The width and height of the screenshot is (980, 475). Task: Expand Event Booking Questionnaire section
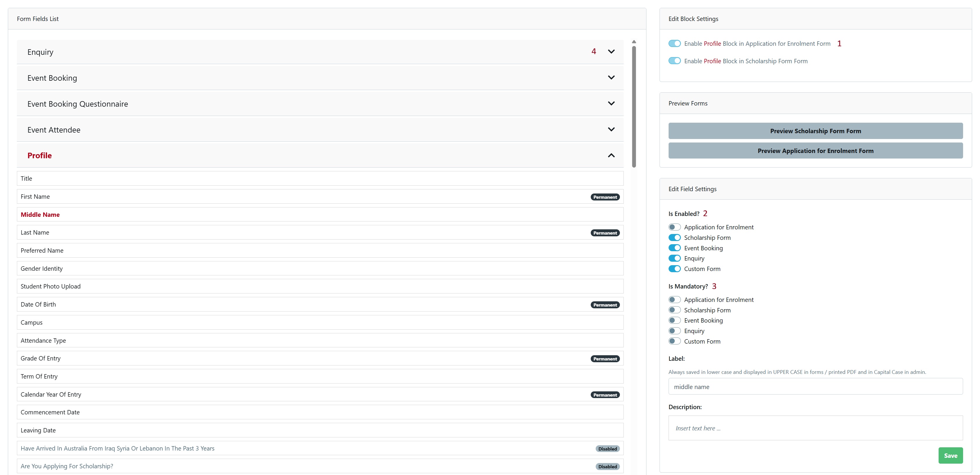pyautogui.click(x=611, y=103)
